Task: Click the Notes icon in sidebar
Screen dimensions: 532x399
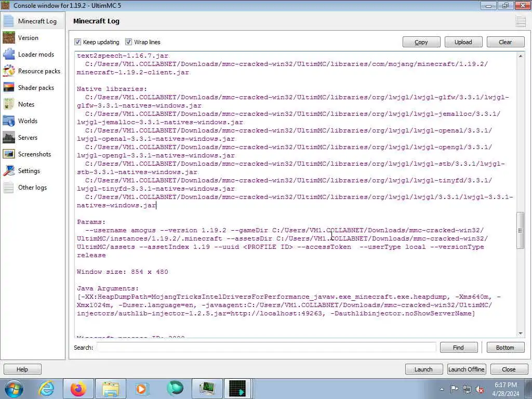Action: [8, 104]
